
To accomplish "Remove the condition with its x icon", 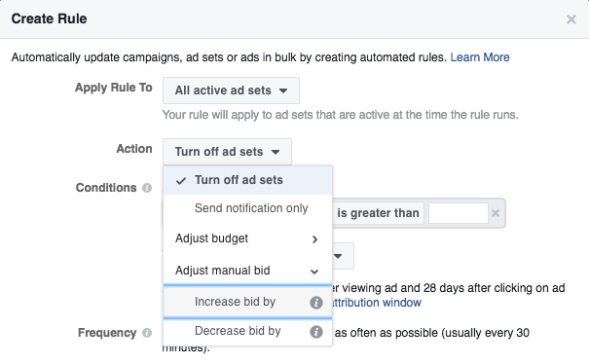I will tap(496, 213).
